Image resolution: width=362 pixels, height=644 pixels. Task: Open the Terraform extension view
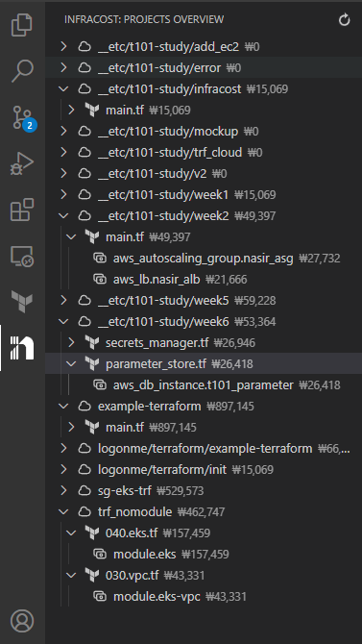22,301
